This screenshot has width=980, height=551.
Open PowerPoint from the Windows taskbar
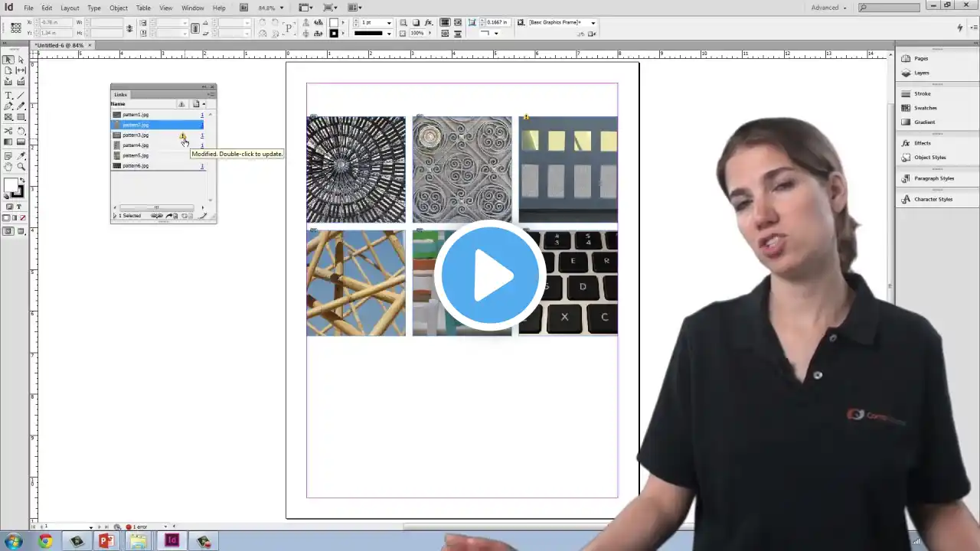[106, 541]
